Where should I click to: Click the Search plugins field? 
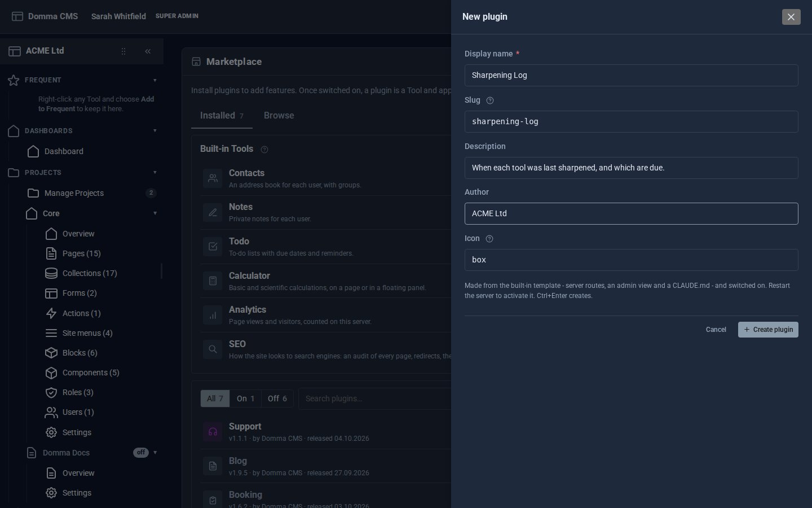point(375,398)
